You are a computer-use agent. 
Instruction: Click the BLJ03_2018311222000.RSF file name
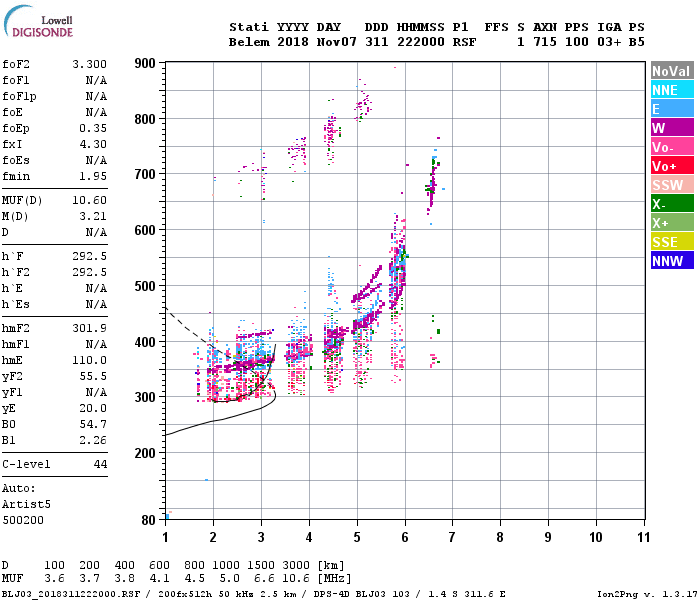71,594
